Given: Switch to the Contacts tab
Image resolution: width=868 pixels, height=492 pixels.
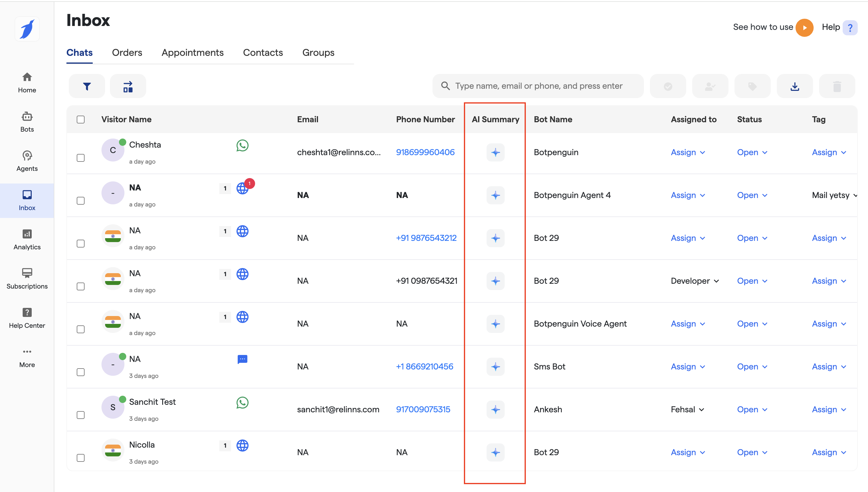Looking at the screenshot, I should [x=263, y=53].
